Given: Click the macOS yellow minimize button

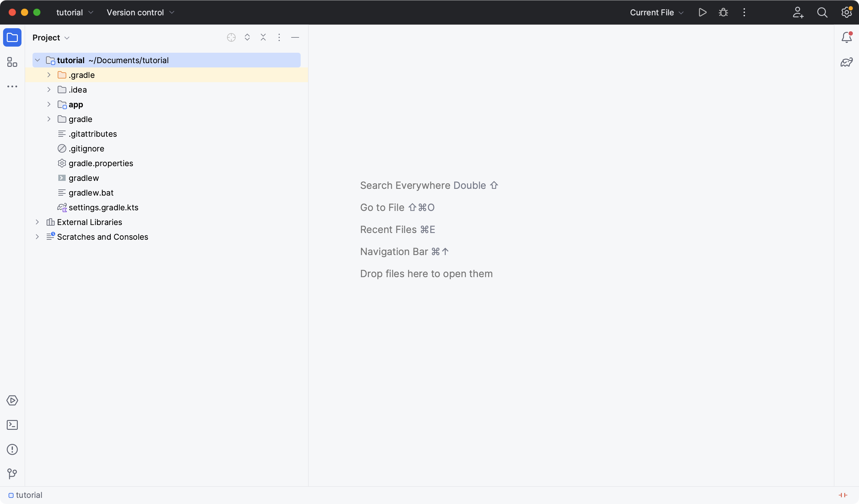Looking at the screenshot, I should pos(25,13).
